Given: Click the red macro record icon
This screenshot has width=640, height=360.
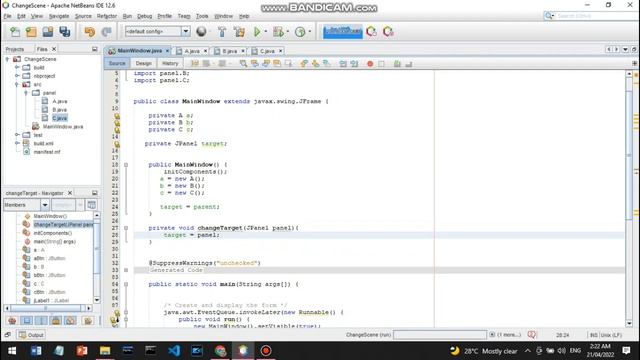Looking at the screenshot, I should point(370,64).
